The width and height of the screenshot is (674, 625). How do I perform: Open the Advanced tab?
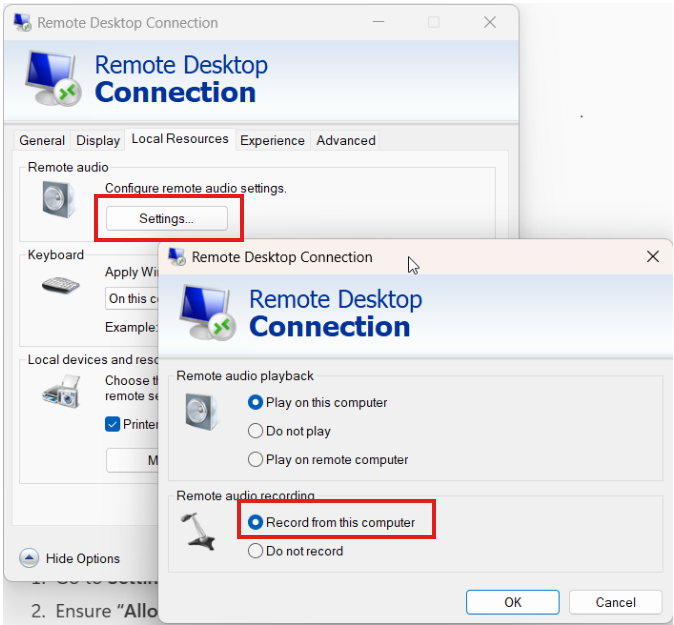point(346,141)
